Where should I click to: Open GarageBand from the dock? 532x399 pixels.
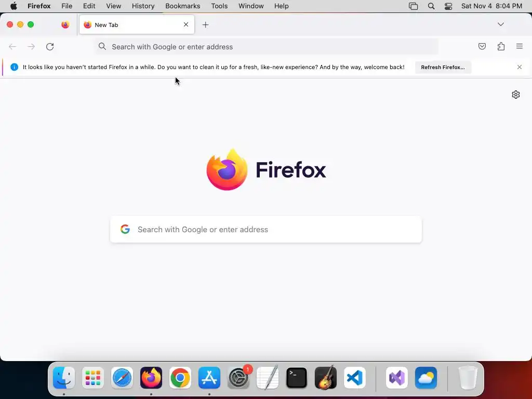326,378
